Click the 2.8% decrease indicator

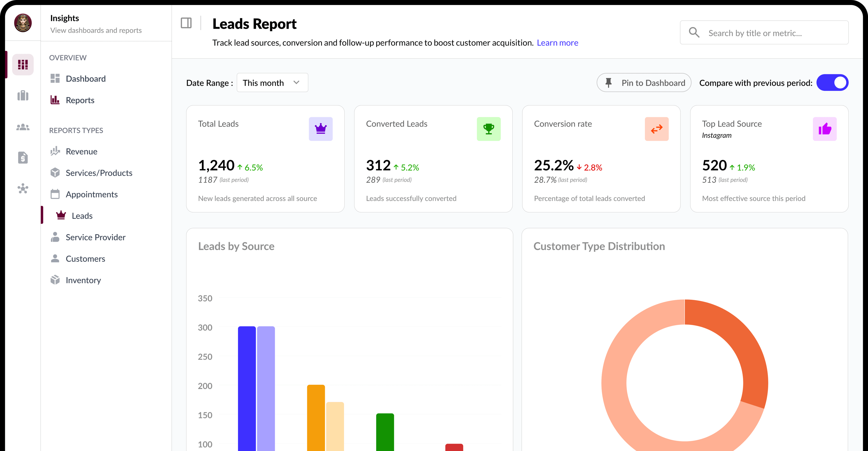589,167
